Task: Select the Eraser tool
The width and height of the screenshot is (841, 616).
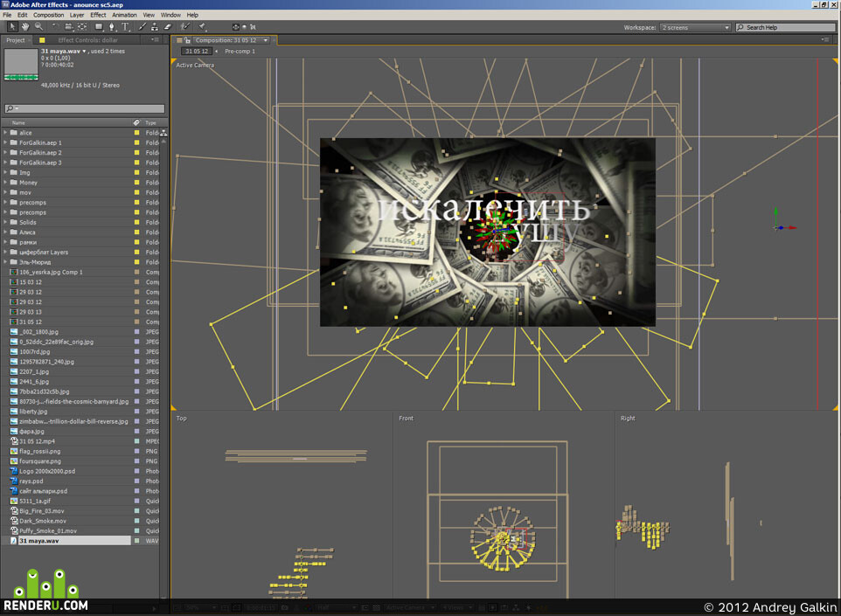Action: (x=167, y=27)
